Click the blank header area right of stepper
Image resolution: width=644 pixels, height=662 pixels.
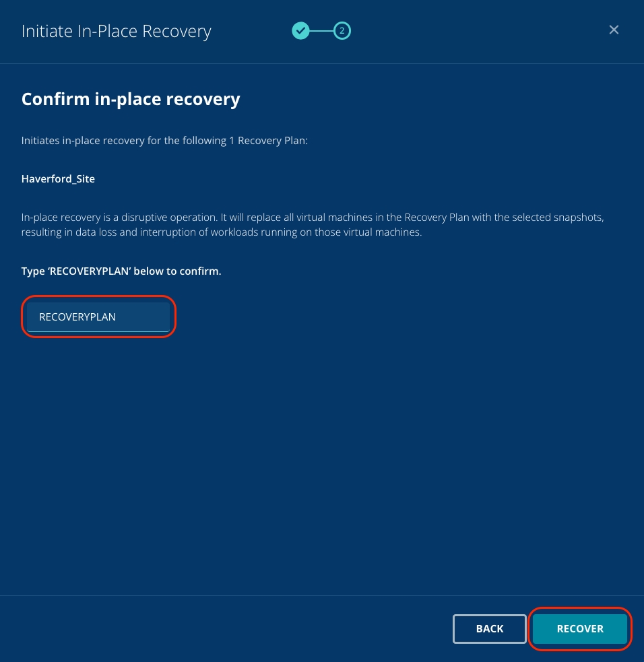[472, 30]
